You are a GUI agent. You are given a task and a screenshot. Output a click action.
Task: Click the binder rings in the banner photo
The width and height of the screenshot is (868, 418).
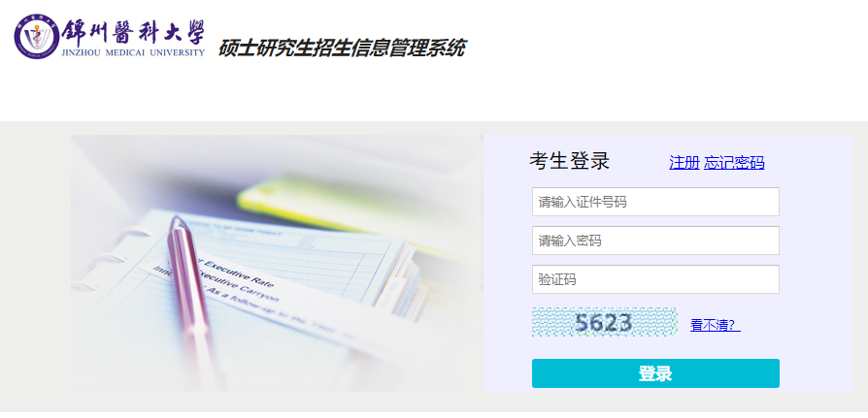click(102, 260)
